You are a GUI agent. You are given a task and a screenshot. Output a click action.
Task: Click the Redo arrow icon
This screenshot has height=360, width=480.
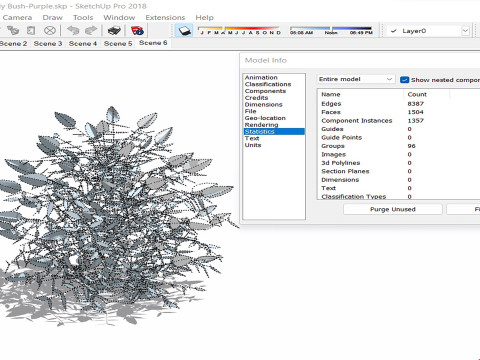tap(91, 31)
